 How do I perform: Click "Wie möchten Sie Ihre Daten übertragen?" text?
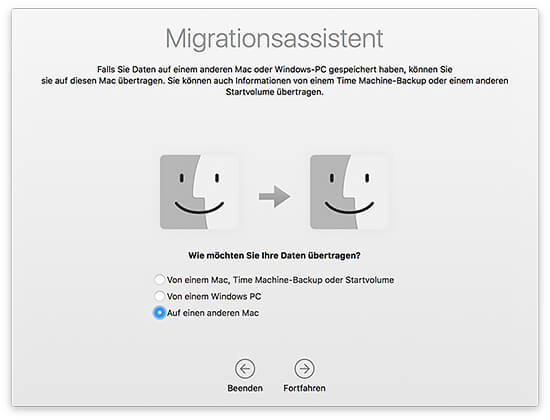point(274,255)
